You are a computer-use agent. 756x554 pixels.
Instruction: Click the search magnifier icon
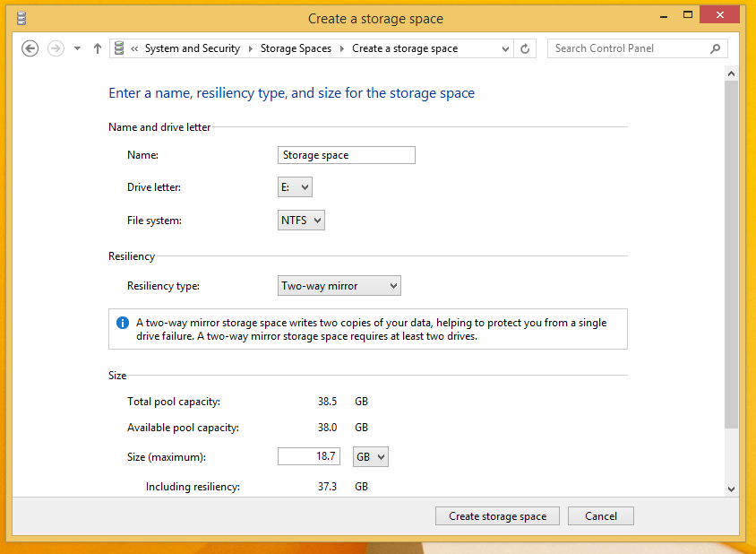click(716, 48)
